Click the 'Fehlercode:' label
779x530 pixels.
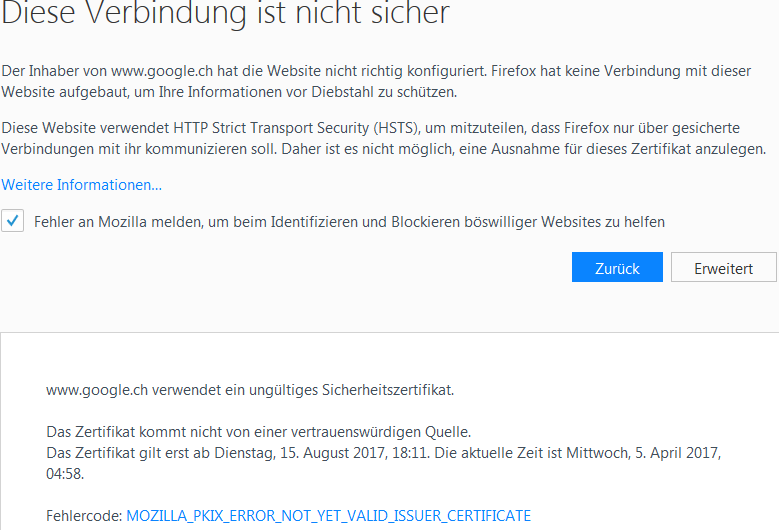84,516
